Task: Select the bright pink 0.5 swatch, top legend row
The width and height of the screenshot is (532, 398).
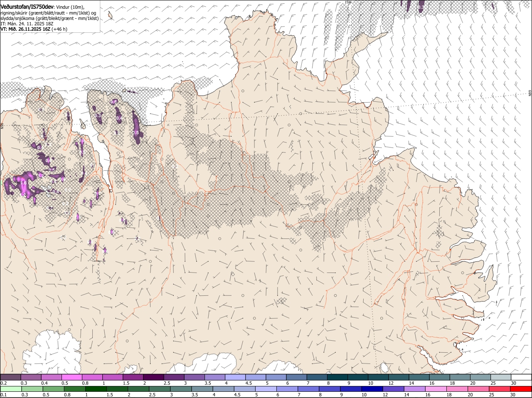Action: click(x=71, y=377)
